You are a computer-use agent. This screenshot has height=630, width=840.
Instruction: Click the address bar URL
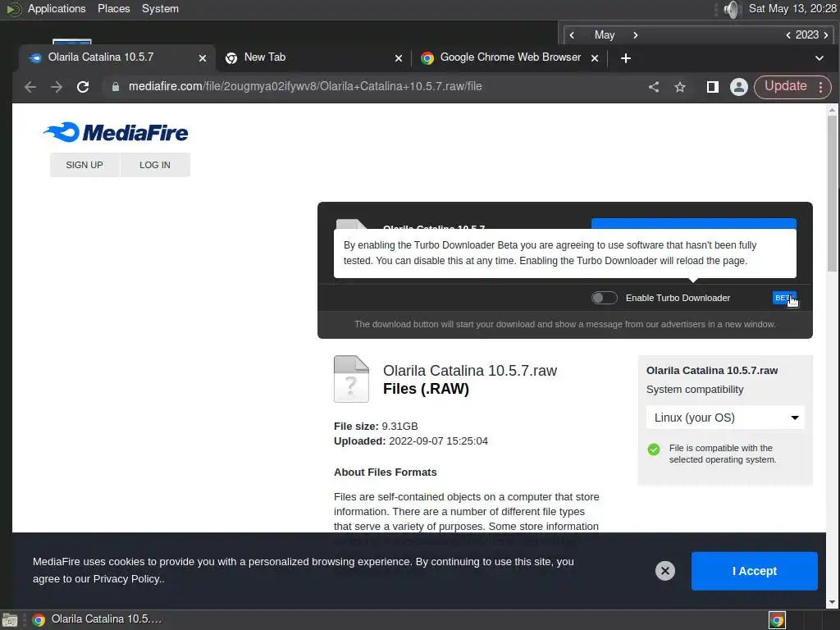tap(305, 86)
